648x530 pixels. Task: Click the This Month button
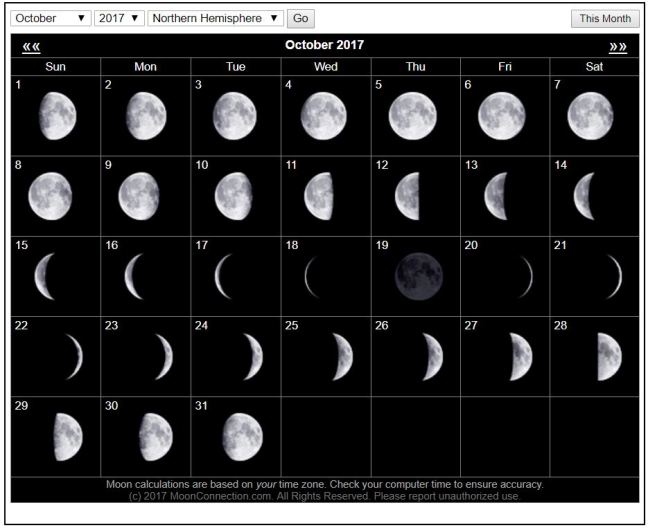coord(605,18)
